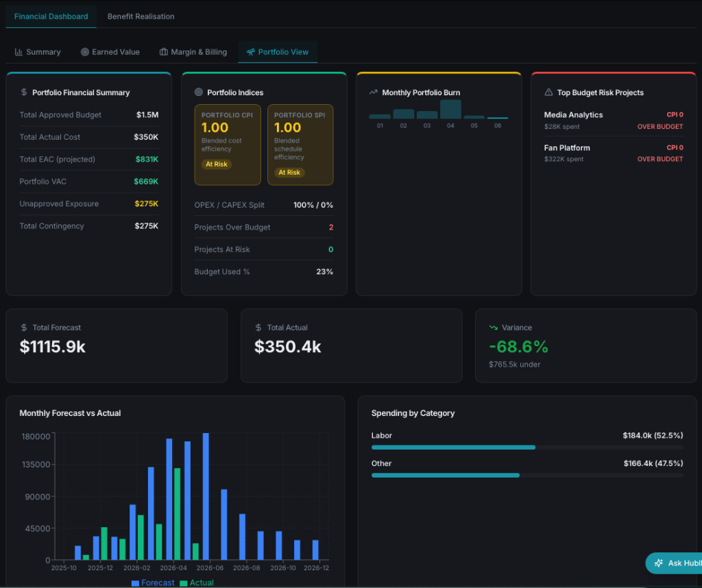Click the OPEX / CAPEX Split value
This screenshot has width=702, height=588.
pyautogui.click(x=313, y=205)
